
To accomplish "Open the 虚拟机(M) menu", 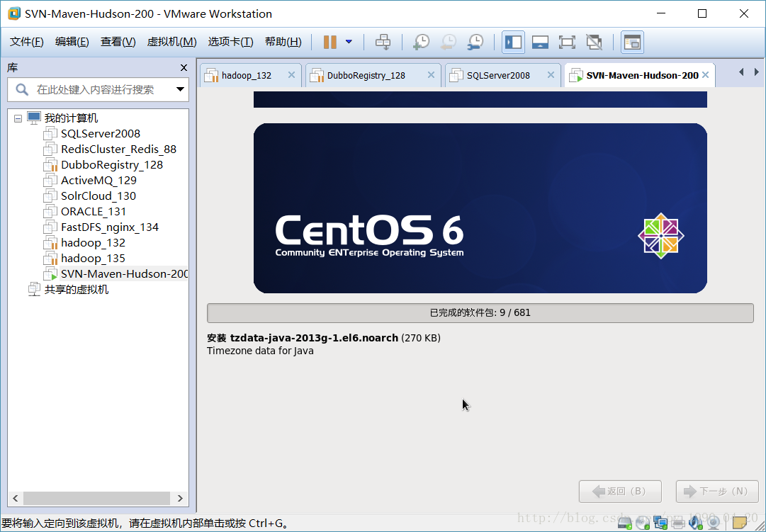I will coord(171,42).
